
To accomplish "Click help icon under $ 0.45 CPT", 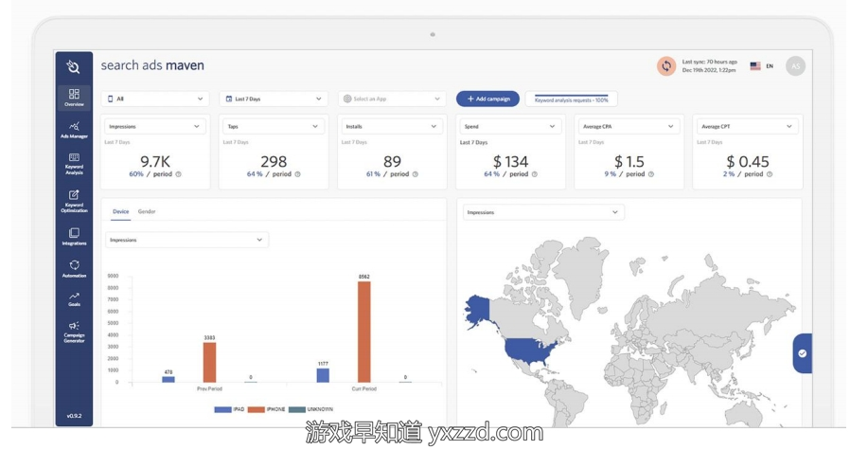I will [770, 174].
